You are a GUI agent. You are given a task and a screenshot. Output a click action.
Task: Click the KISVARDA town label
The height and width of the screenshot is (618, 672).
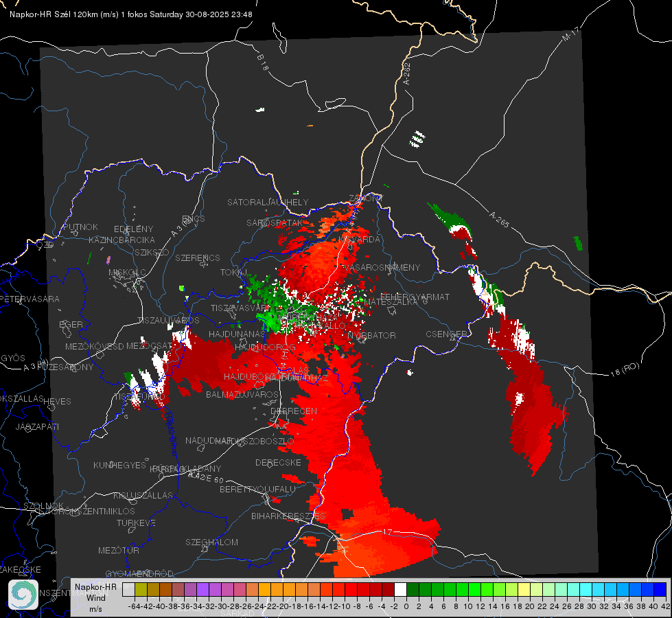[x=359, y=239]
